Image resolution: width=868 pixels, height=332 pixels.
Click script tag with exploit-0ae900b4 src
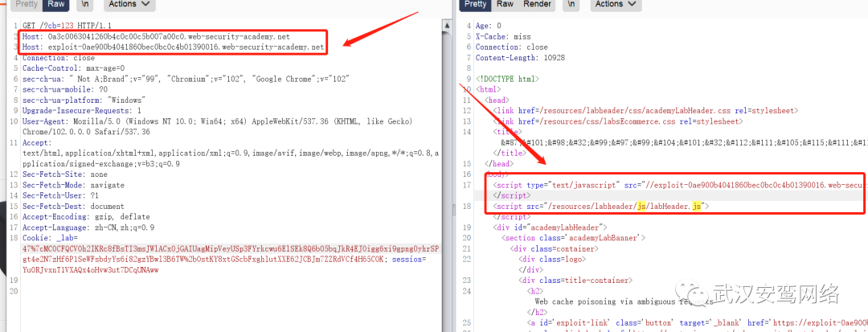[x=681, y=185]
